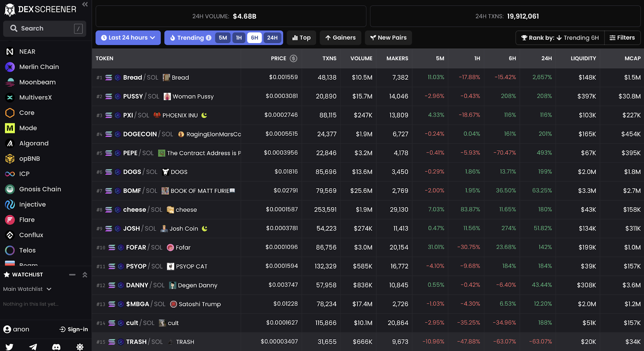644x351 pixels.
Task: Focus the Search input field
Action: coord(45,29)
